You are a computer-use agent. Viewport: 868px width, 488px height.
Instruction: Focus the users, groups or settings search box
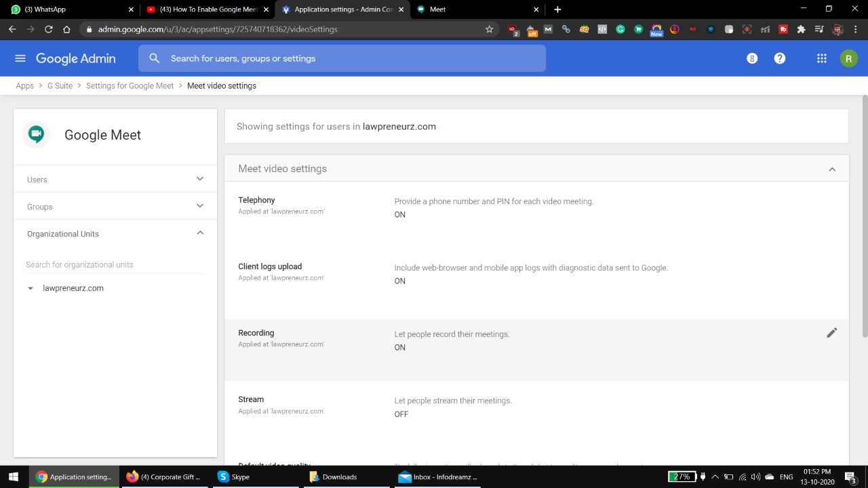pyautogui.click(x=342, y=58)
